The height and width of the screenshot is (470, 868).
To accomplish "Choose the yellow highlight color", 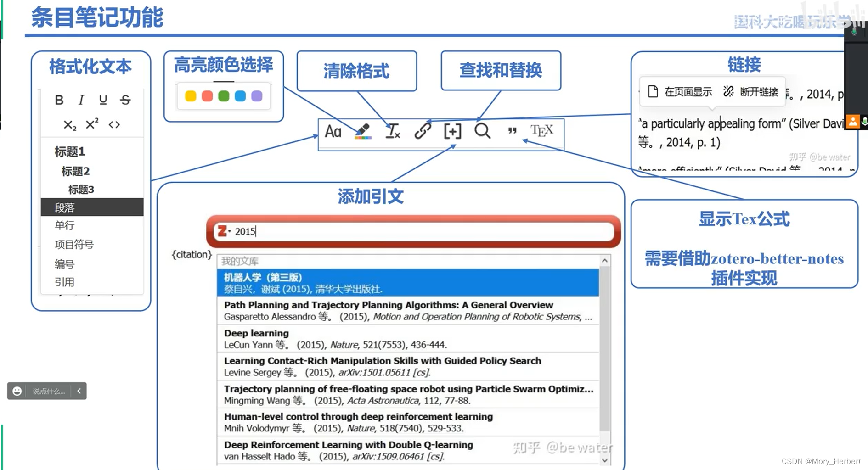I will (x=191, y=96).
